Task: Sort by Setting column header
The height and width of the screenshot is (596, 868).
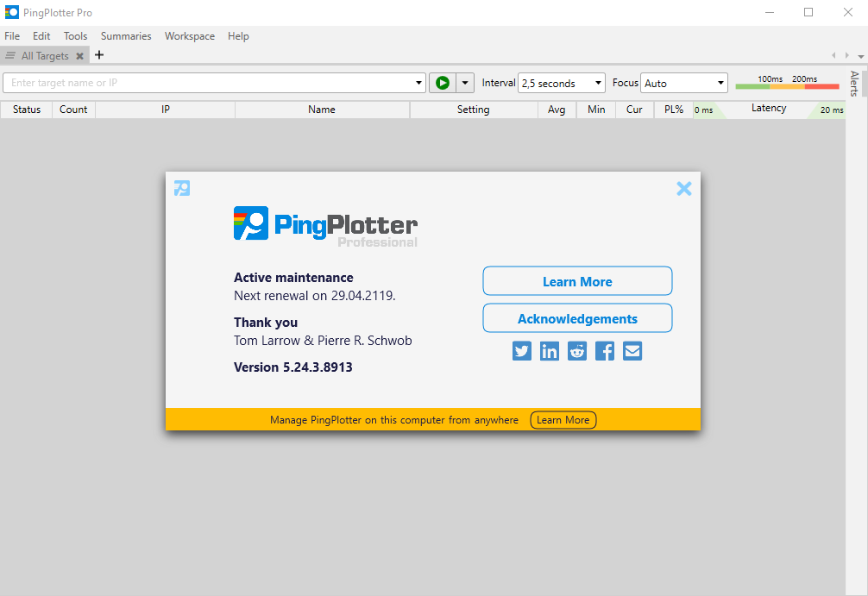Action: click(x=474, y=110)
